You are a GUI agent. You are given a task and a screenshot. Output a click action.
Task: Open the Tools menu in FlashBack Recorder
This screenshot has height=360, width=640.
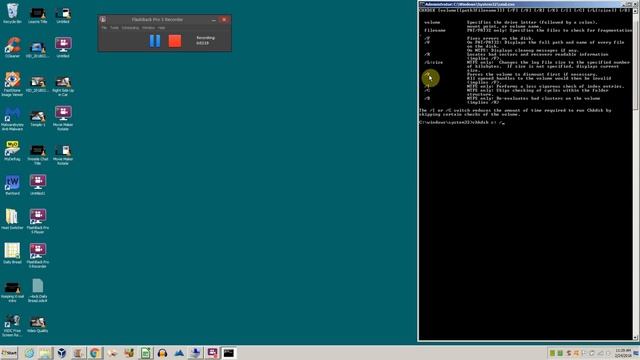114,28
